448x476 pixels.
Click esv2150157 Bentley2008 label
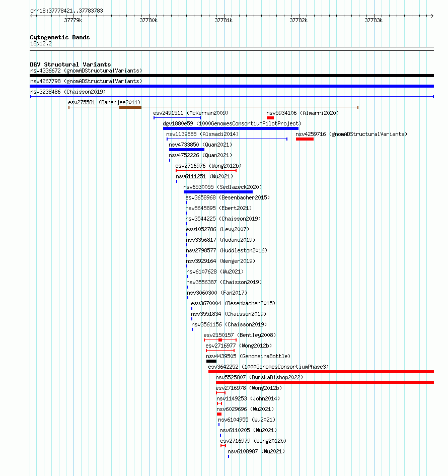pos(240,335)
